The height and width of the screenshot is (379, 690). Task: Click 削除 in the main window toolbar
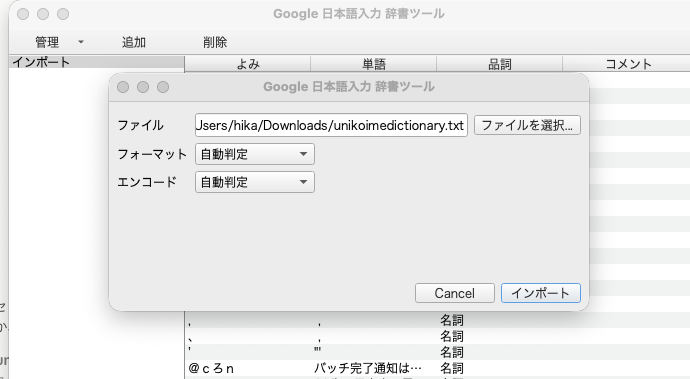(x=215, y=42)
